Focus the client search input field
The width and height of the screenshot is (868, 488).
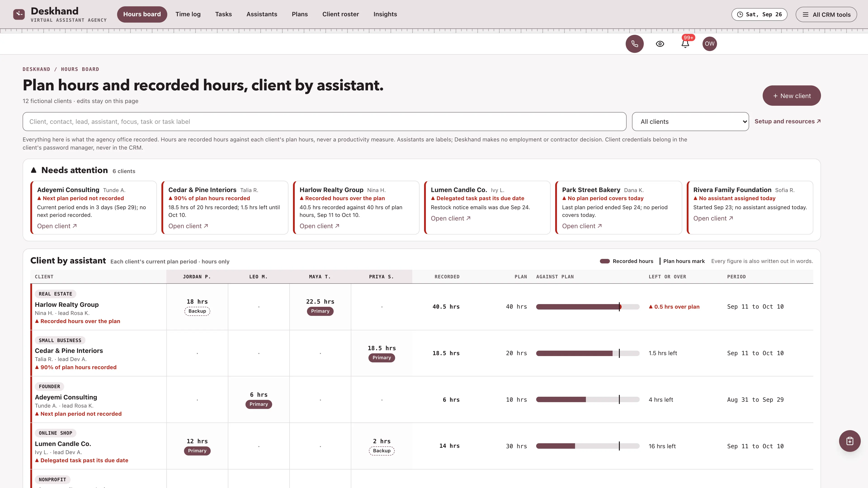point(324,122)
